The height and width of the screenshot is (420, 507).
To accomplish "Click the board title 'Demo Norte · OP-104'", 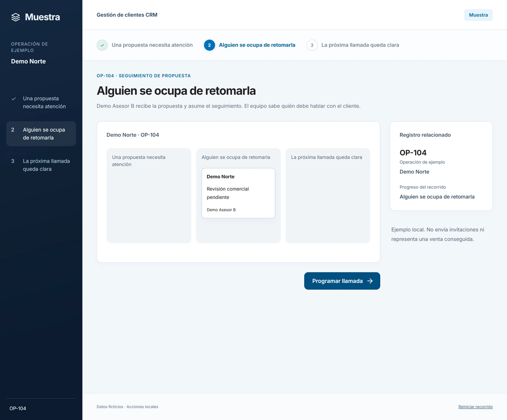I will (133, 135).
